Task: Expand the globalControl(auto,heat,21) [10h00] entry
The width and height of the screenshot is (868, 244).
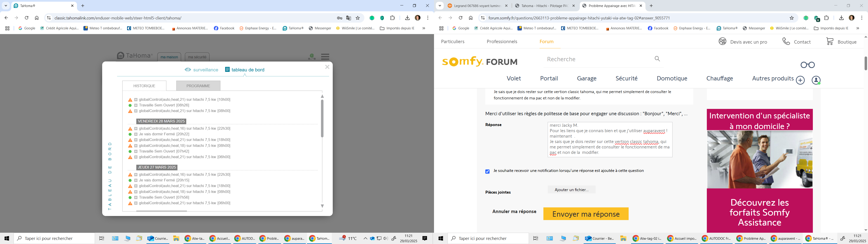Action: [x=136, y=100]
